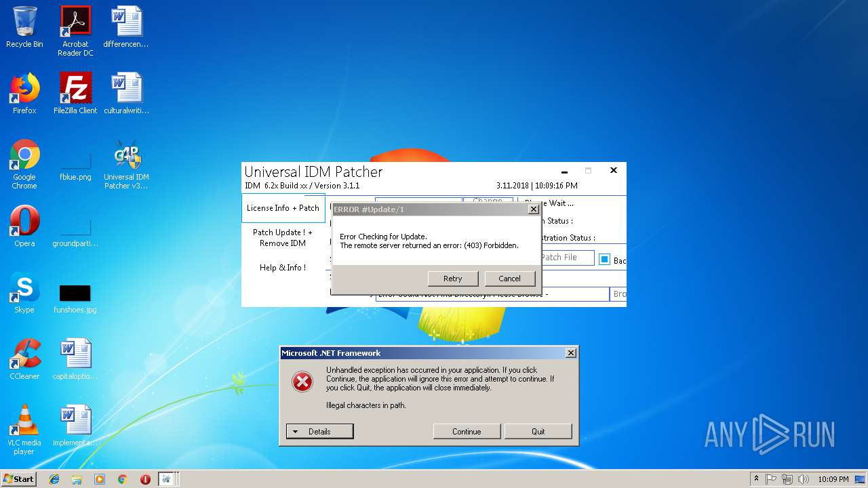Close the Microsoft .NET Framework dialog
The image size is (868, 488).
tap(571, 353)
